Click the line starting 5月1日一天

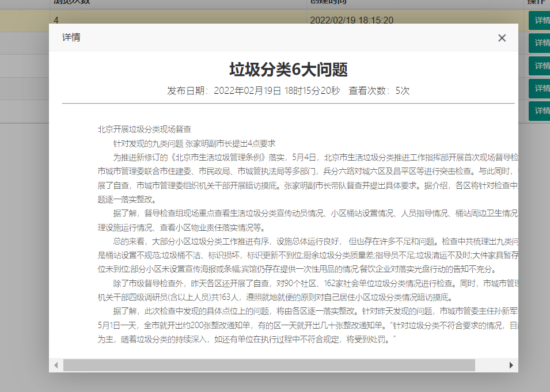click(308, 326)
